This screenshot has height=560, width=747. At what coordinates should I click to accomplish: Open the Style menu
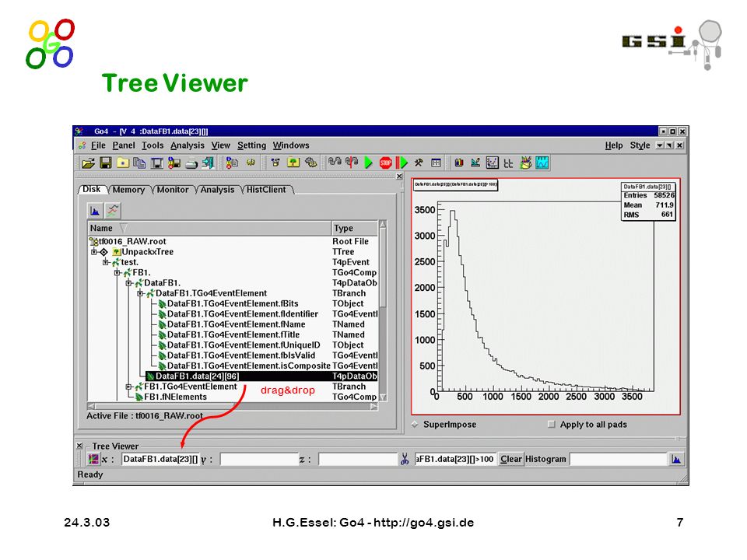point(640,145)
